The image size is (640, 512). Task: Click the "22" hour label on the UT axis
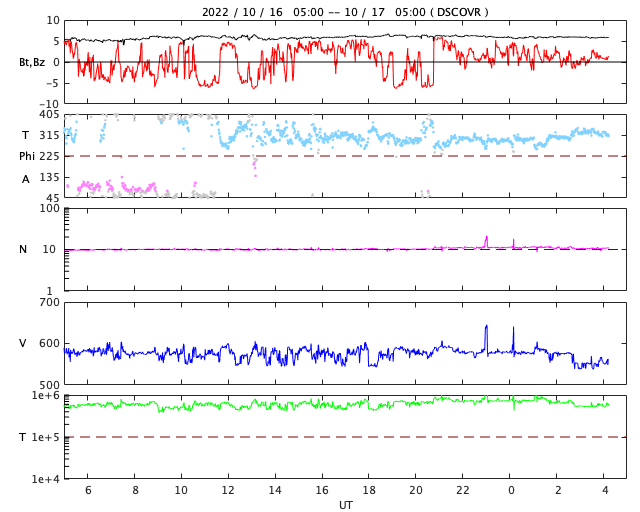pyautogui.click(x=463, y=490)
